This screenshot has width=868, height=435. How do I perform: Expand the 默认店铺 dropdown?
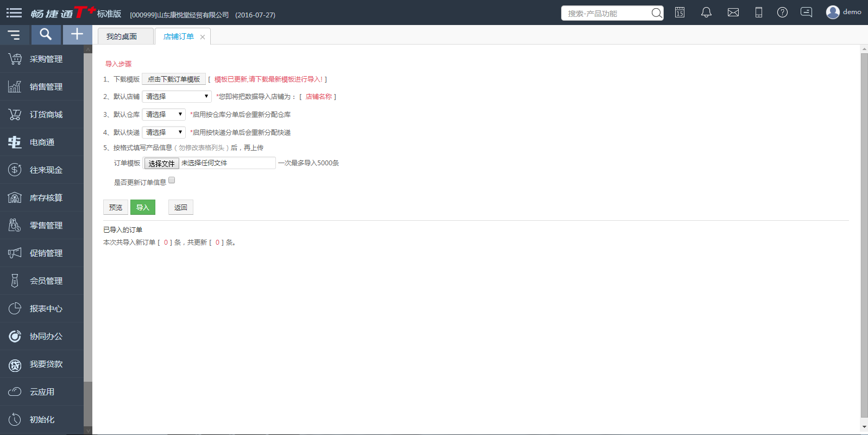(x=177, y=97)
